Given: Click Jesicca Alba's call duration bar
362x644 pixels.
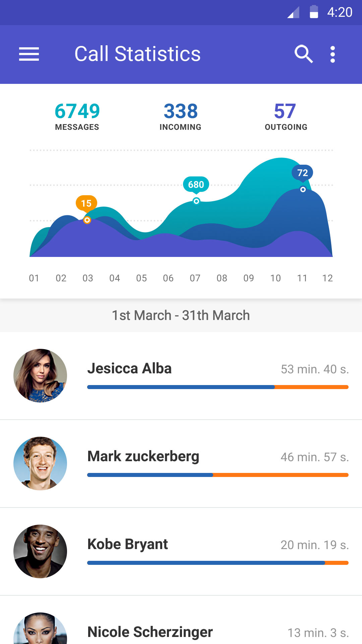Looking at the screenshot, I should [x=218, y=387].
